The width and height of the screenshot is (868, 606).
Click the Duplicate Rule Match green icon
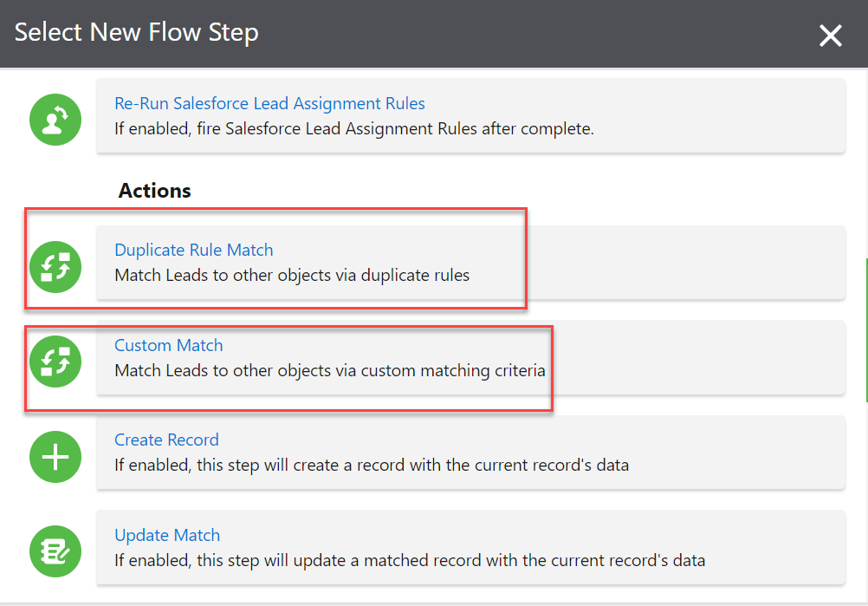click(55, 266)
